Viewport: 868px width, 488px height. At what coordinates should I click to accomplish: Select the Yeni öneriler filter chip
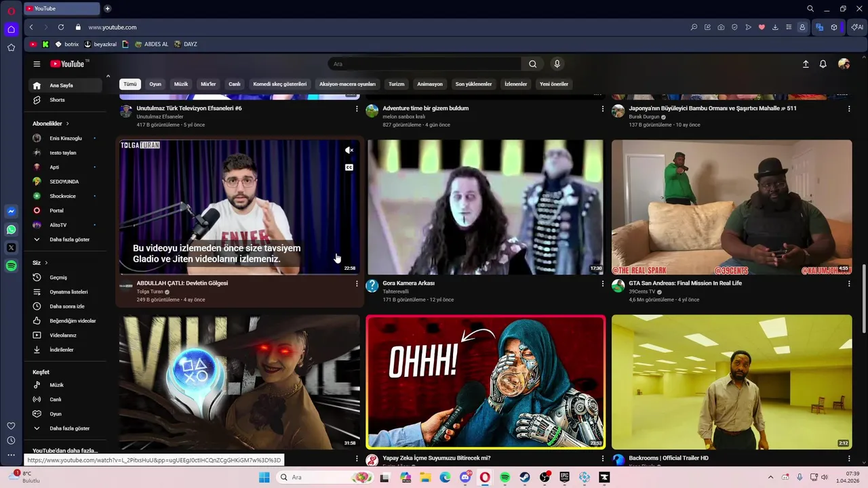coord(554,84)
